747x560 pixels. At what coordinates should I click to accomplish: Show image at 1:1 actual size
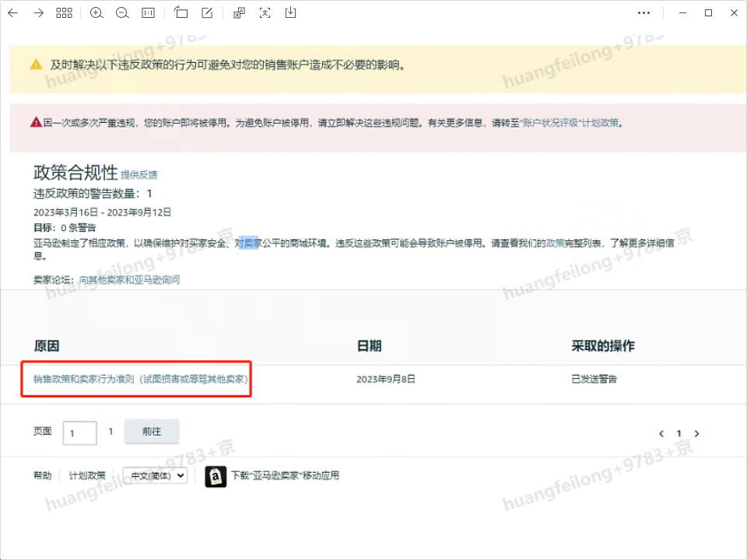[x=148, y=13]
